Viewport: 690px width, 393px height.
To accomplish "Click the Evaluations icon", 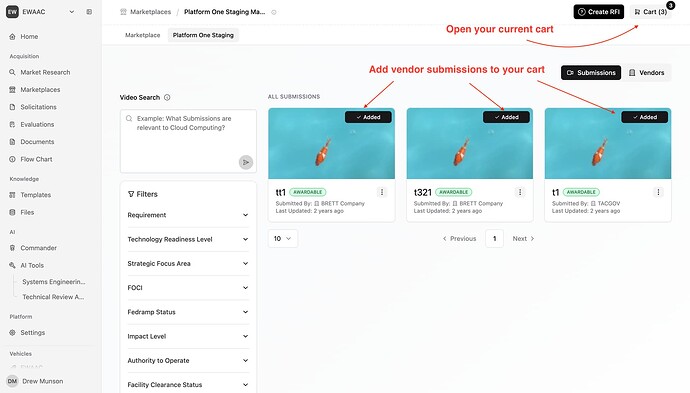I will coord(12,125).
